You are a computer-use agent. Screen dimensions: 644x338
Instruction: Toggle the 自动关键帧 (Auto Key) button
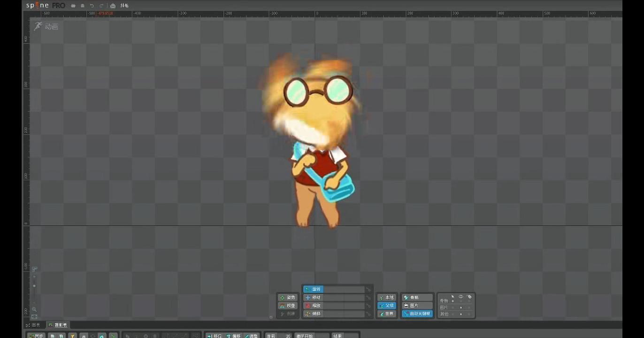417,314
